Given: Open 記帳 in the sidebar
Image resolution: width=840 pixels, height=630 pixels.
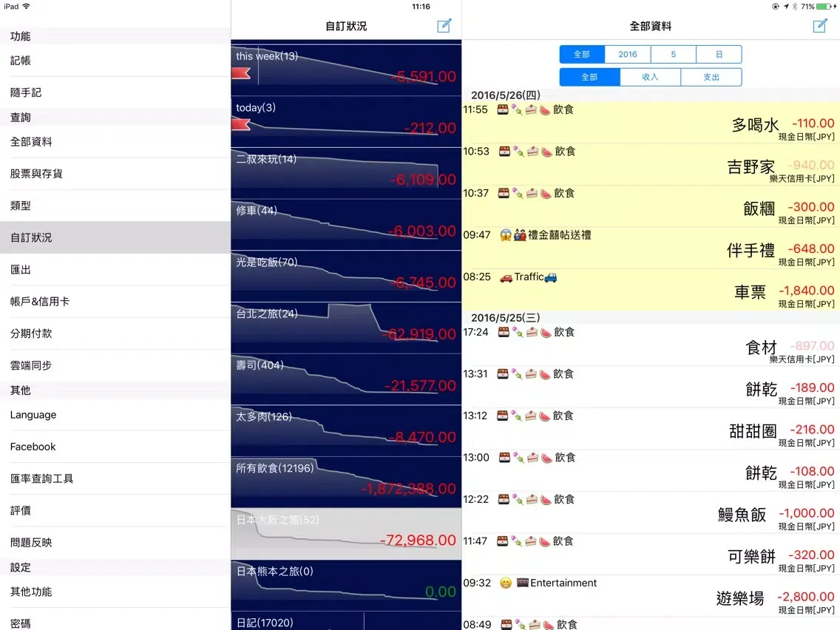Looking at the screenshot, I should point(115,61).
